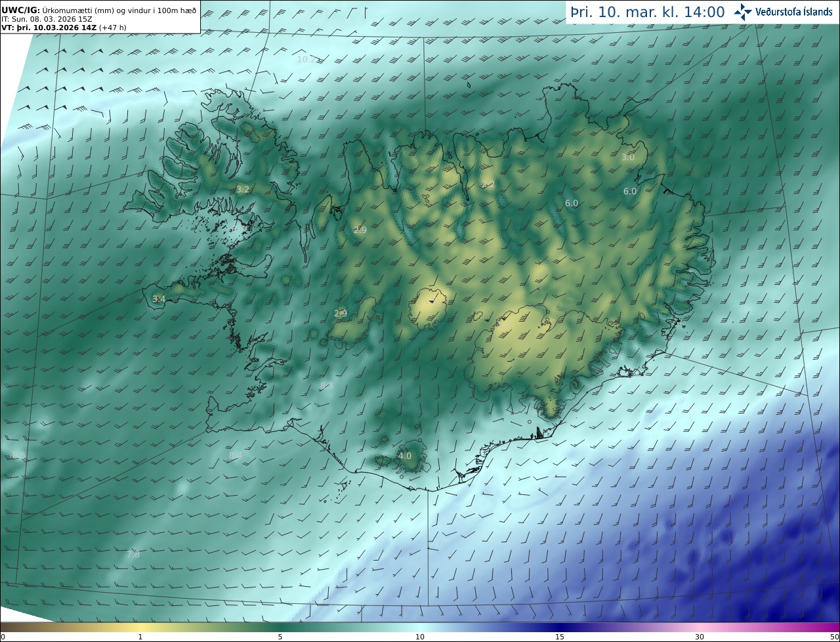Click the 'Þri. 10. mar. kl. 14:00' timestamp
This screenshot has height=642, width=840.
point(648,12)
